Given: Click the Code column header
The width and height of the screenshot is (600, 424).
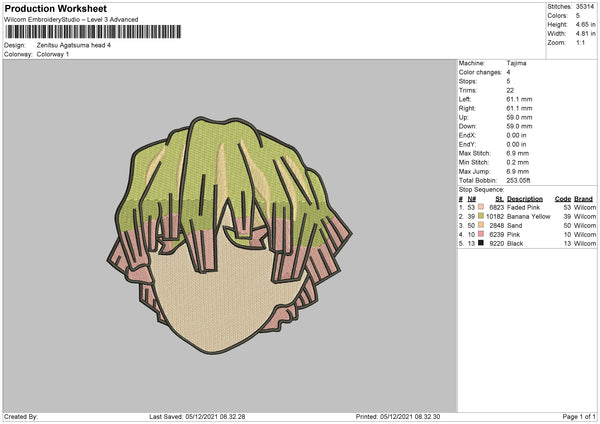Looking at the screenshot, I should pyautogui.click(x=562, y=199).
